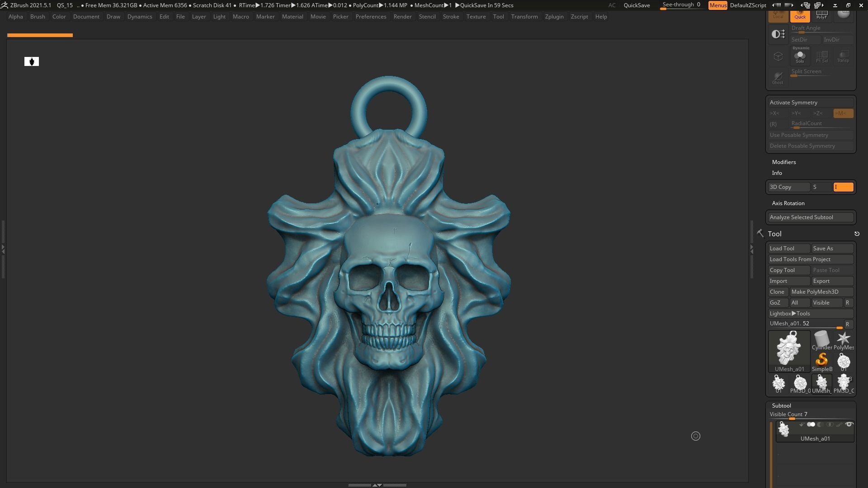Adjust the Split Screen slider
Image resolution: width=868 pixels, height=488 pixels.
821,72
